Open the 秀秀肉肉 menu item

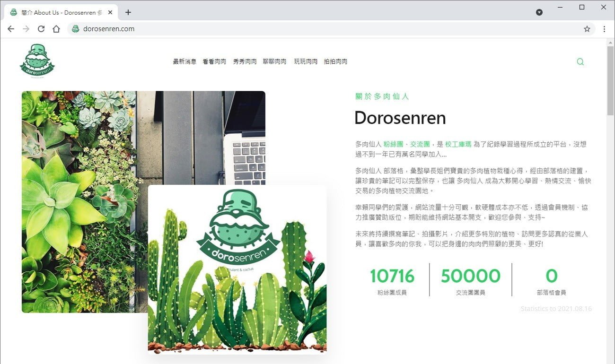pyautogui.click(x=245, y=61)
